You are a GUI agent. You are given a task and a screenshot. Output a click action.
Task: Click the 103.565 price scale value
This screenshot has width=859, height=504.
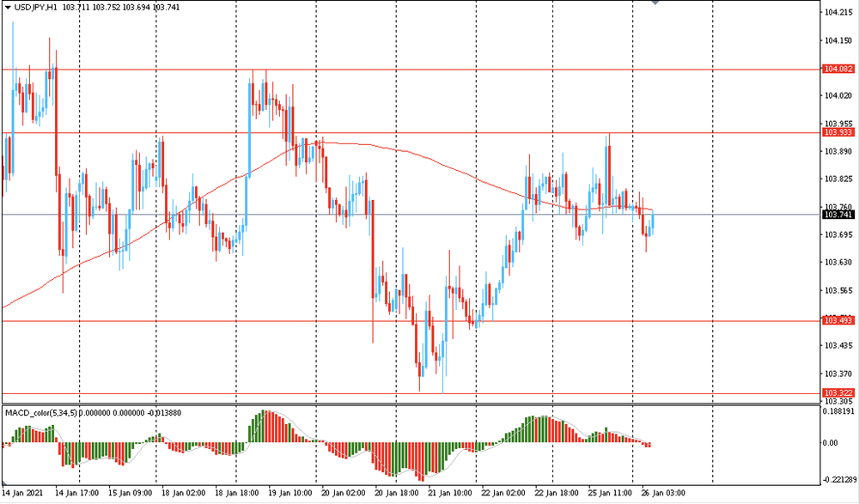pos(838,290)
